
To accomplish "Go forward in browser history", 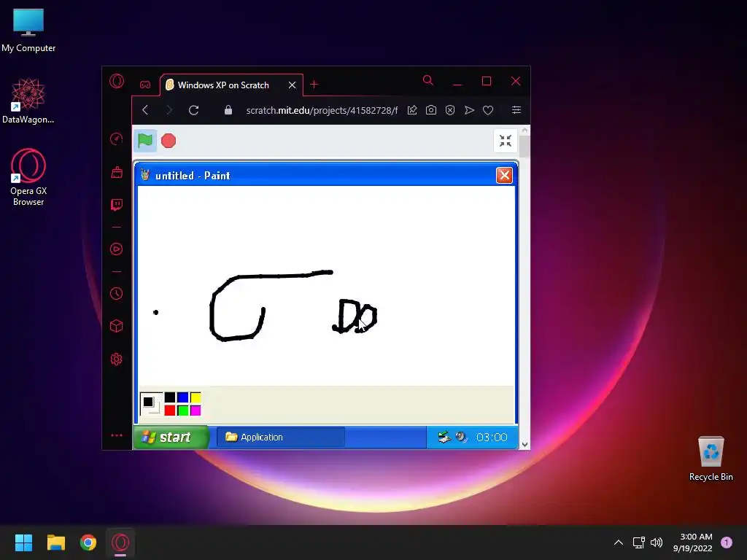I will tap(169, 110).
